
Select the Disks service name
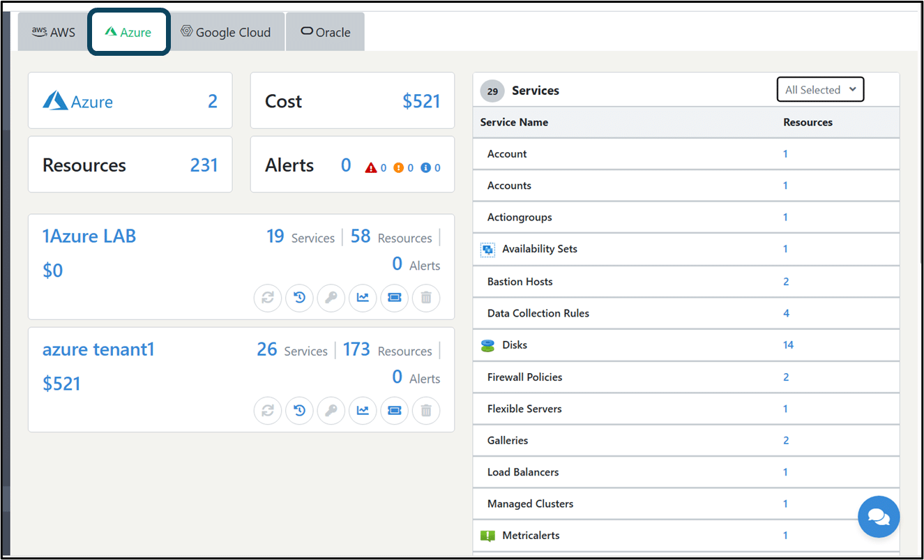[515, 345]
